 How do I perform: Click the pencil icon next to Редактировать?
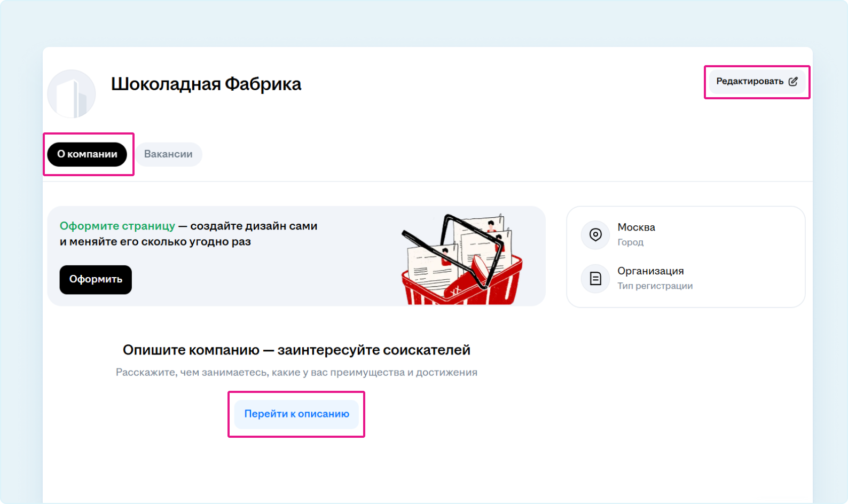(x=793, y=82)
